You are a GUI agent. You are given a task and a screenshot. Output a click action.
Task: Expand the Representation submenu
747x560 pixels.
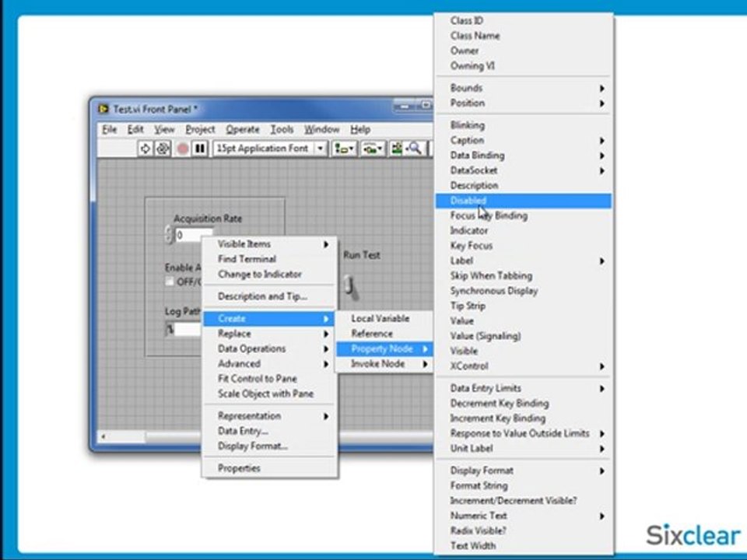pyautogui.click(x=270, y=415)
